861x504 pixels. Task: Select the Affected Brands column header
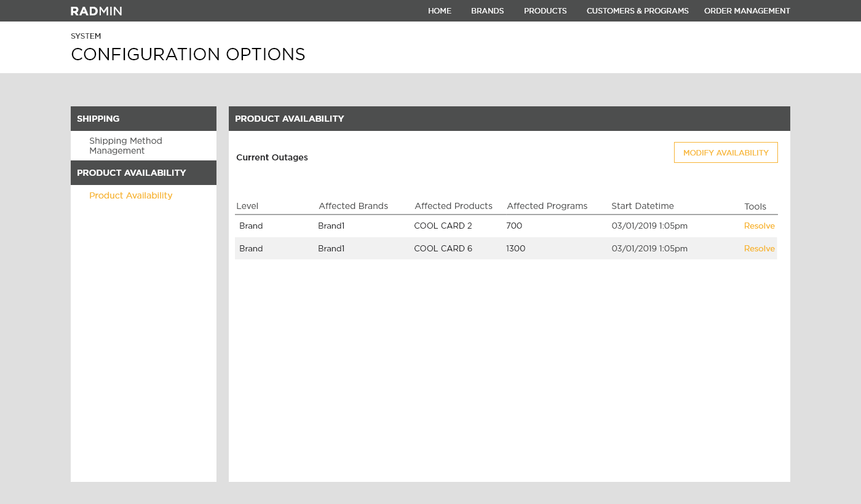(353, 206)
